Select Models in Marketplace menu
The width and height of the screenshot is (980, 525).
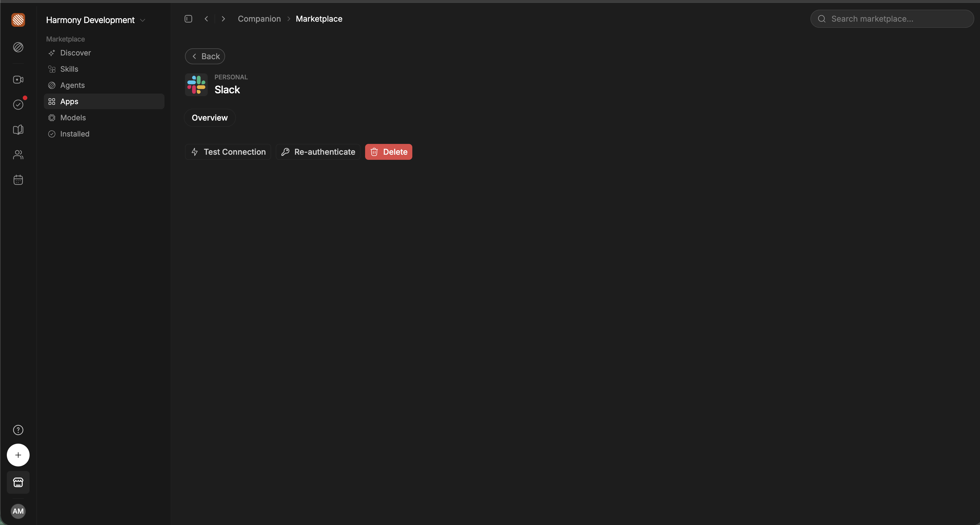[104, 118]
